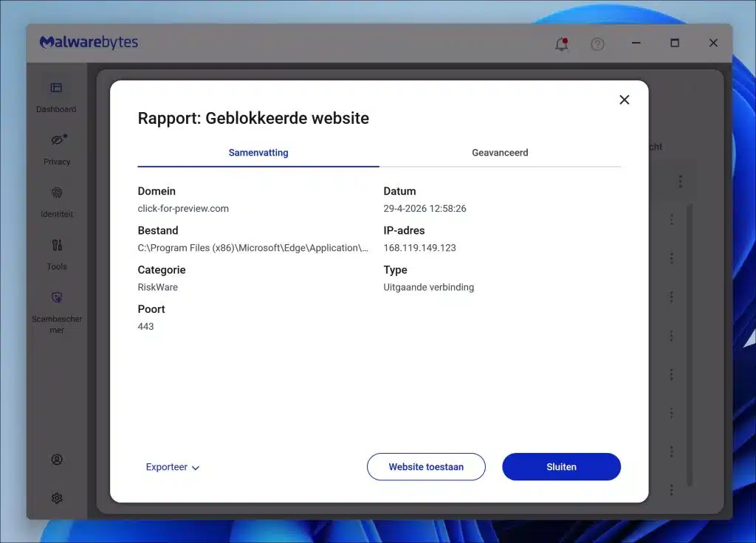Close the report dialog with X
Screen dimensions: 756x543
pyautogui.click(x=625, y=100)
